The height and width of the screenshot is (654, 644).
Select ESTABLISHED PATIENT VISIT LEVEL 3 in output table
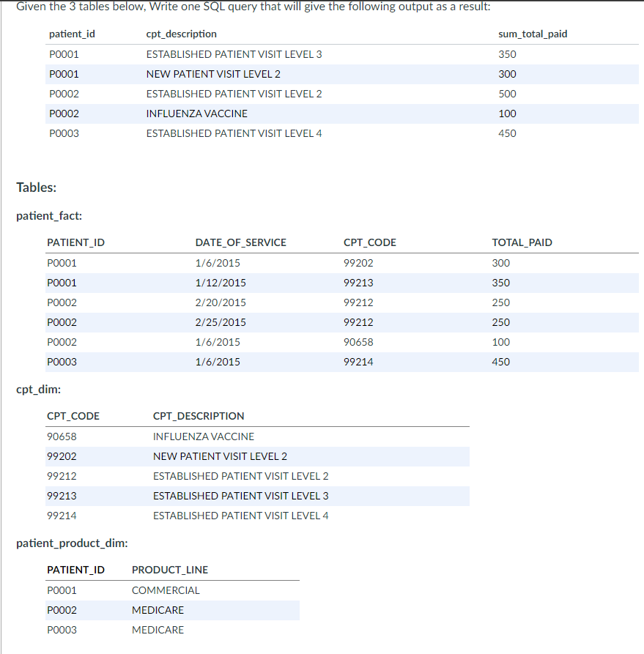(234, 54)
